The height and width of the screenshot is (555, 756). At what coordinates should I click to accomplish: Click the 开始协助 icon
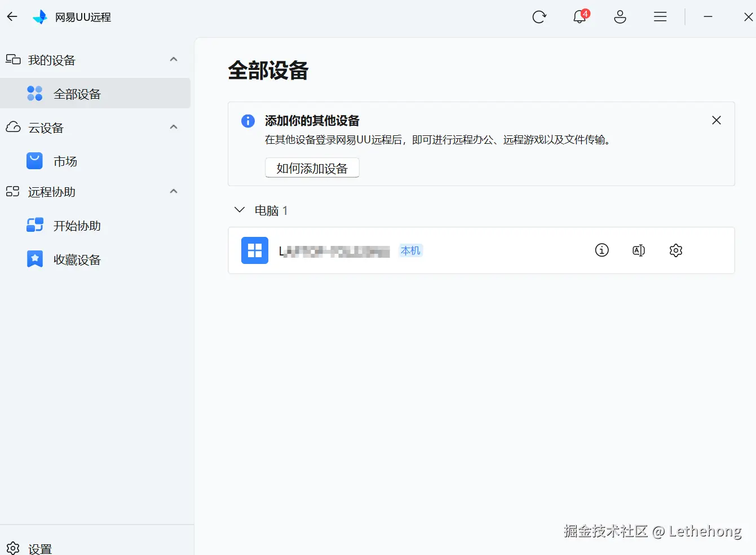click(x=35, y=225)
